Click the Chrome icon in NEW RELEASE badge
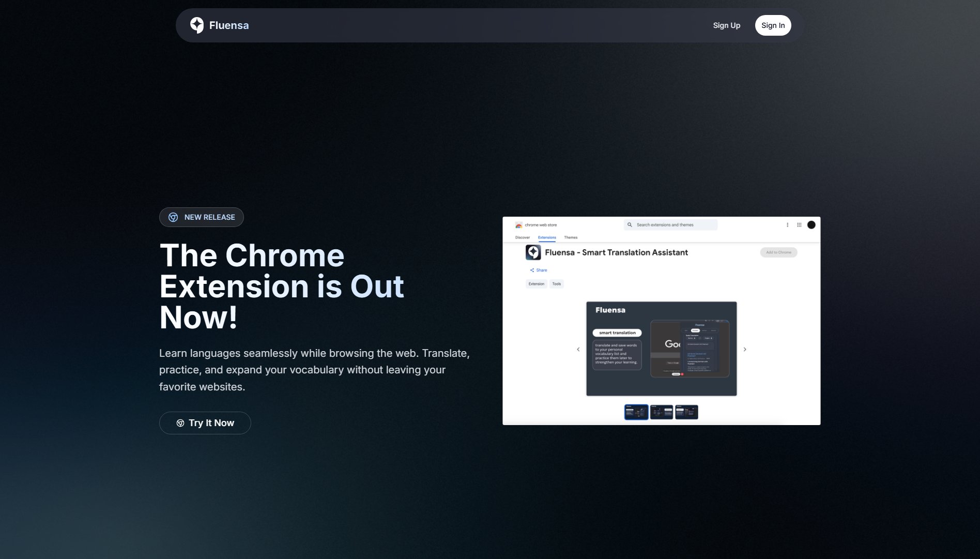Image resolution: width=980 pixels, height=559 pixels. (x=173, y=217)
